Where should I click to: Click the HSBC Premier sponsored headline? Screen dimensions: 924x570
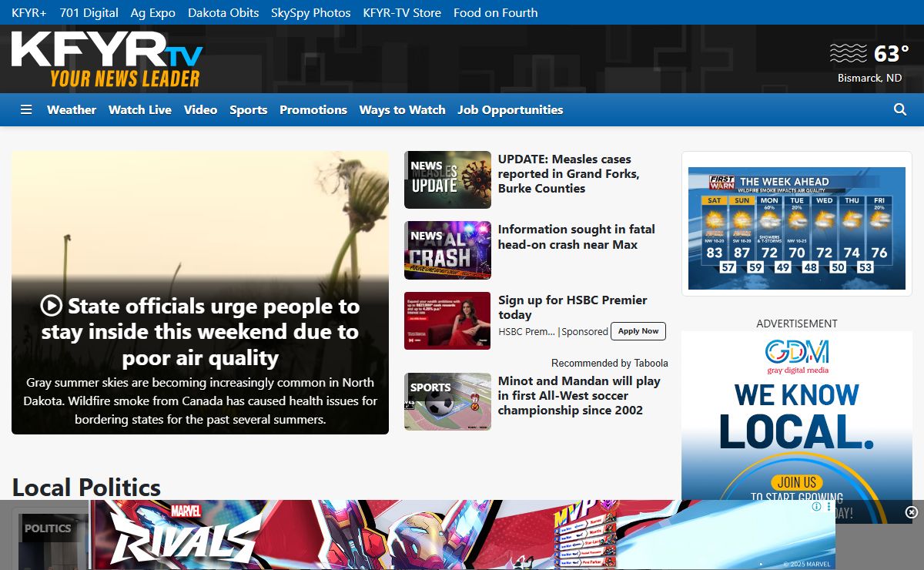(x=572, y=307)
